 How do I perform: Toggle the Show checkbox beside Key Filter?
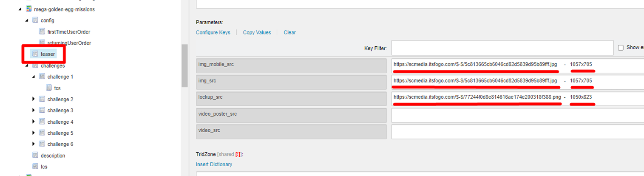[x=621, y=48]
